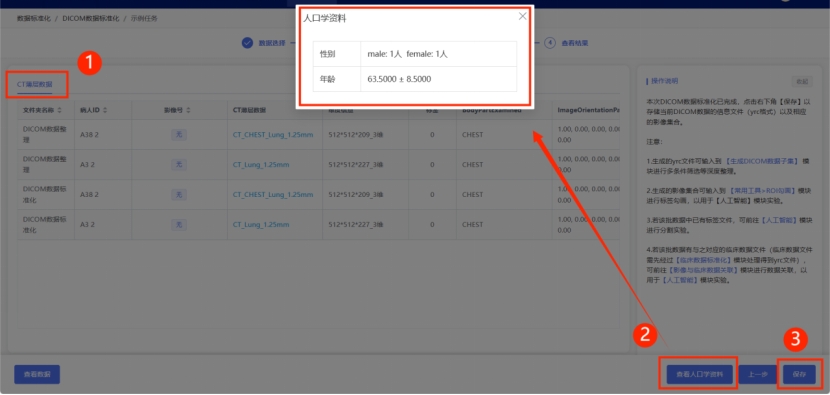Click the 查看数据 button
This screenshot has width=830, height=395.
pos(37,374)
